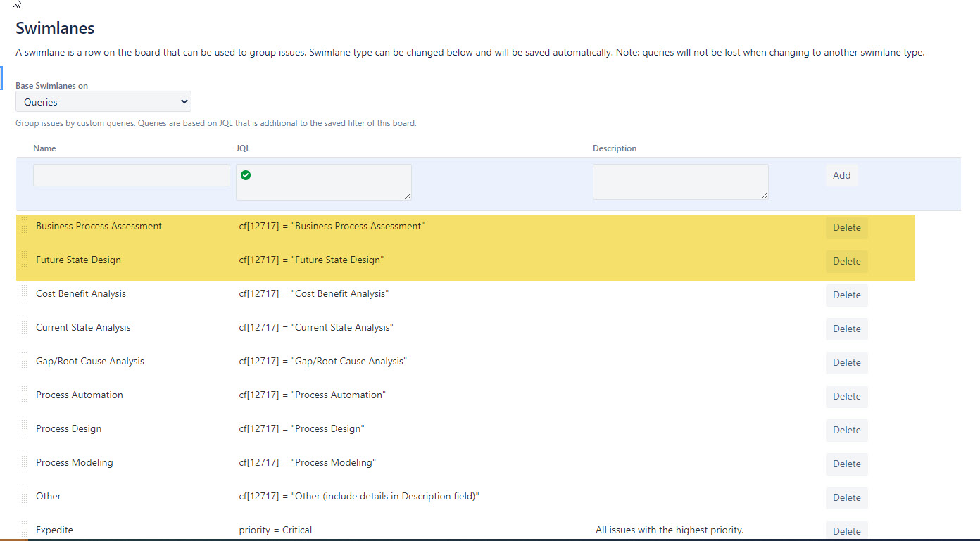This screenshot has height=541, width=980.
Task: Edit JQL priority = Critical
Action: click(x=275, y=530)
